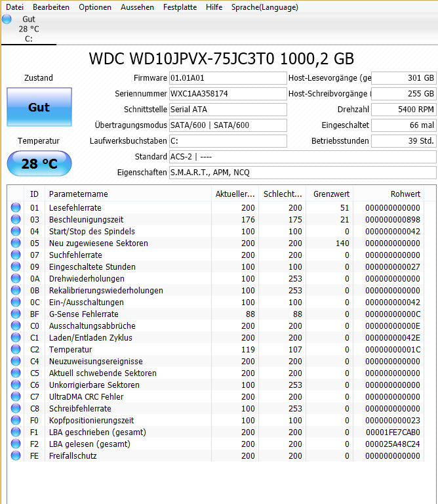Click the status orb for Ausschaltungsabbrüche

click(16, 325)
